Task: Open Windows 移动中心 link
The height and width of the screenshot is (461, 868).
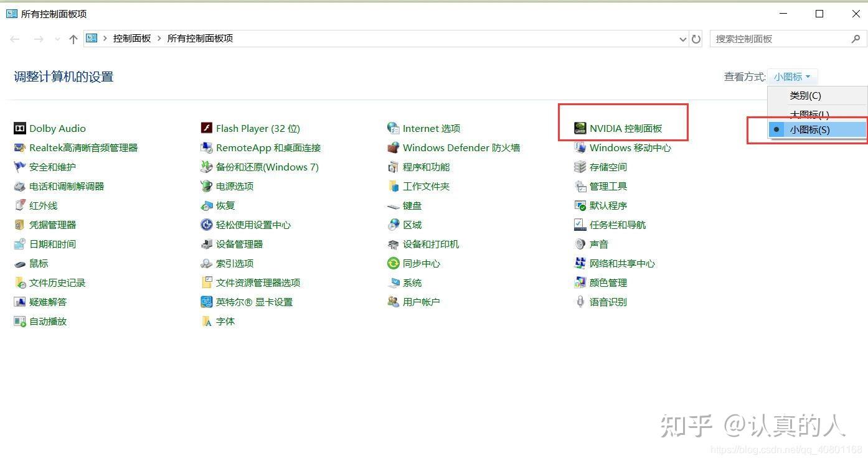Action: (x=630, y=148)
